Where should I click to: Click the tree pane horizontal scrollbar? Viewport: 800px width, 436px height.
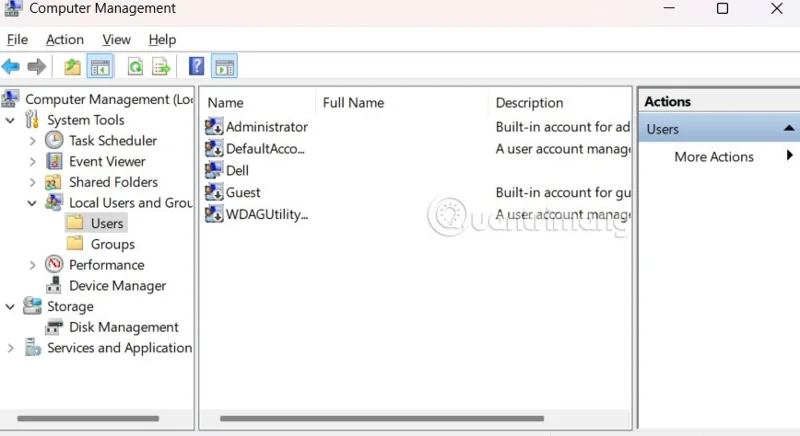click(x=88, y=418)
